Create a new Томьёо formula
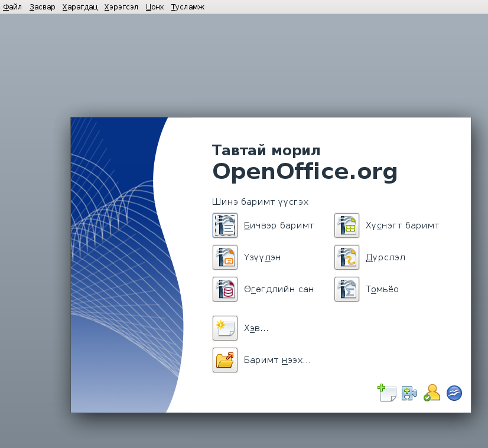Viewport: 488px width, 448px height. [347, 289]
